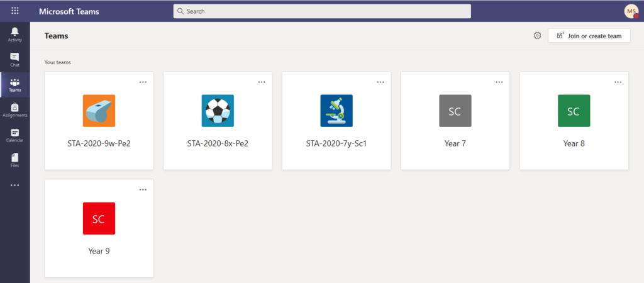The width and height of the screenshot is (644, 283).
Task: Open Chat in the sidebar
Action: 15,60
